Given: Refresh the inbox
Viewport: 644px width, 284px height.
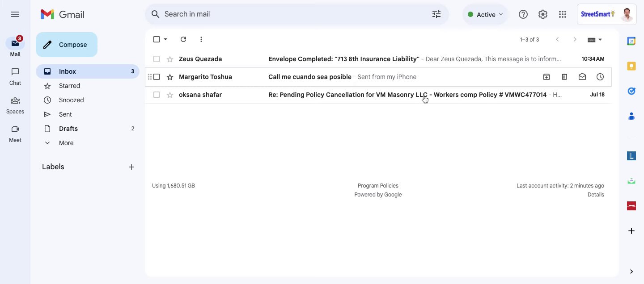Looking at the screenshot, I should [x=183, y=39].
